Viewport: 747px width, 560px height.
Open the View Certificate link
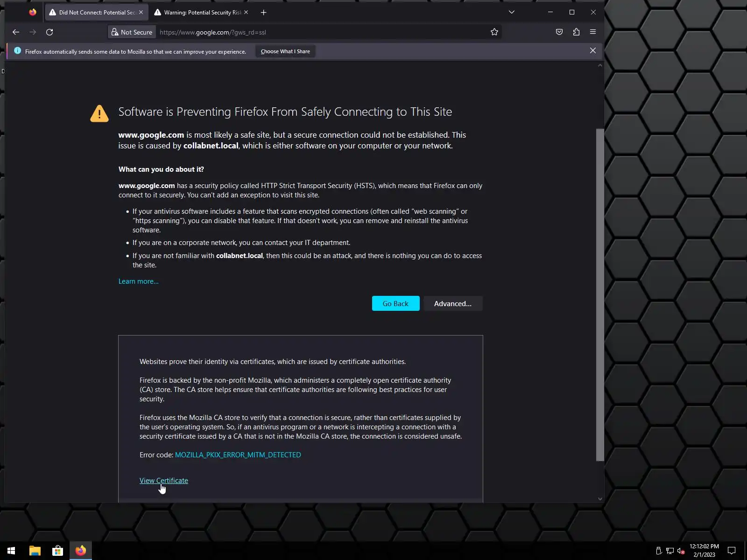coord(164,481)
